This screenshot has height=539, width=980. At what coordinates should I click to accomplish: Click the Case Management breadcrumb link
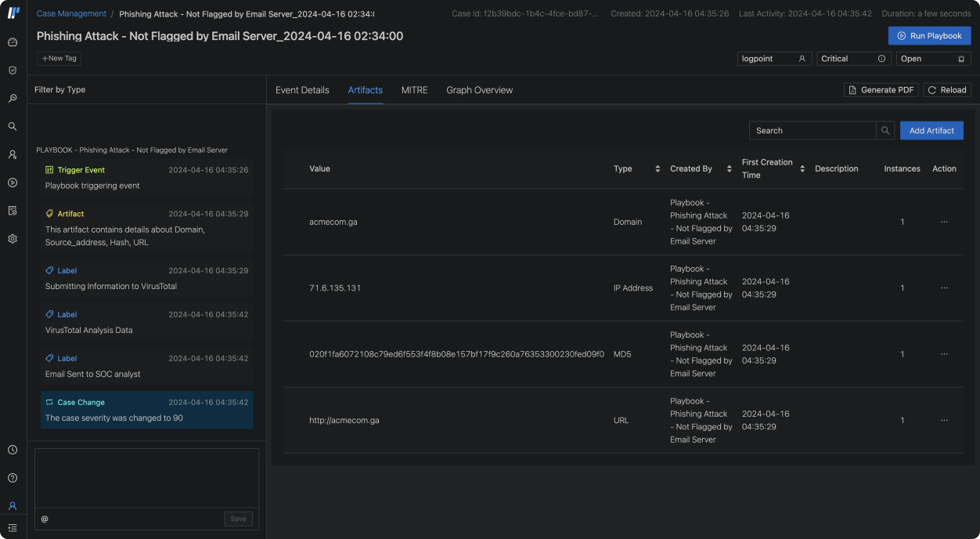71,13
